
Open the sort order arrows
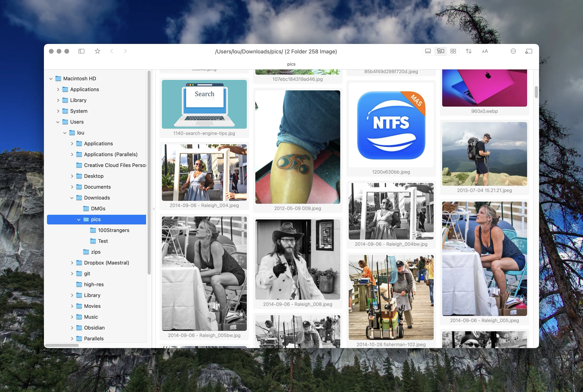pos(468,51)
